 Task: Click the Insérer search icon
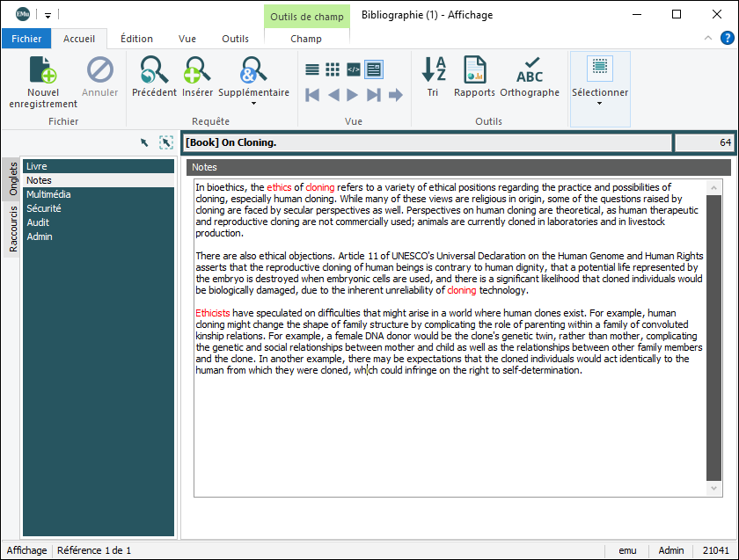pos(197,70)
